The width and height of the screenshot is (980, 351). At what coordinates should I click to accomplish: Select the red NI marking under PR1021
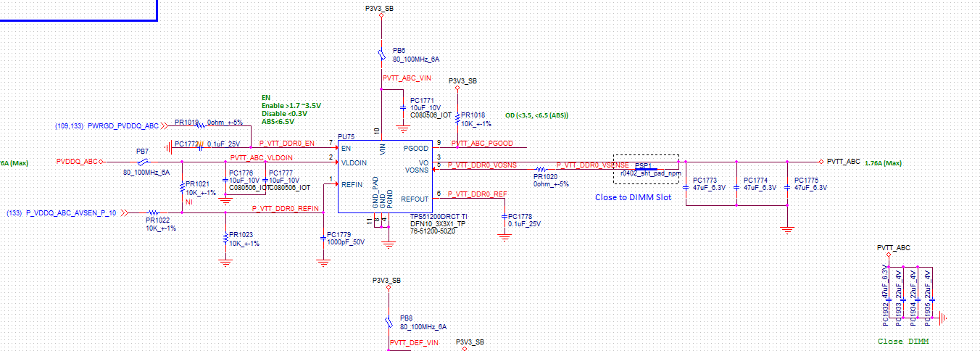tap(189, 203)
